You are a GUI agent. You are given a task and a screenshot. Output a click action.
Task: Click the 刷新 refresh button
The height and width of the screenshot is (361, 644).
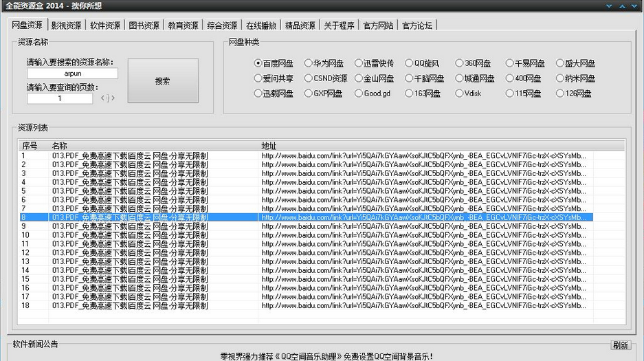[x=620, y=345]
